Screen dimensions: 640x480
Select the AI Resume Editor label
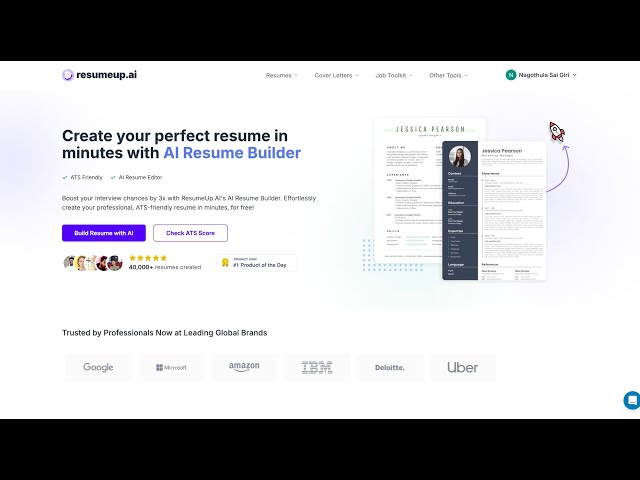point(140,178)
